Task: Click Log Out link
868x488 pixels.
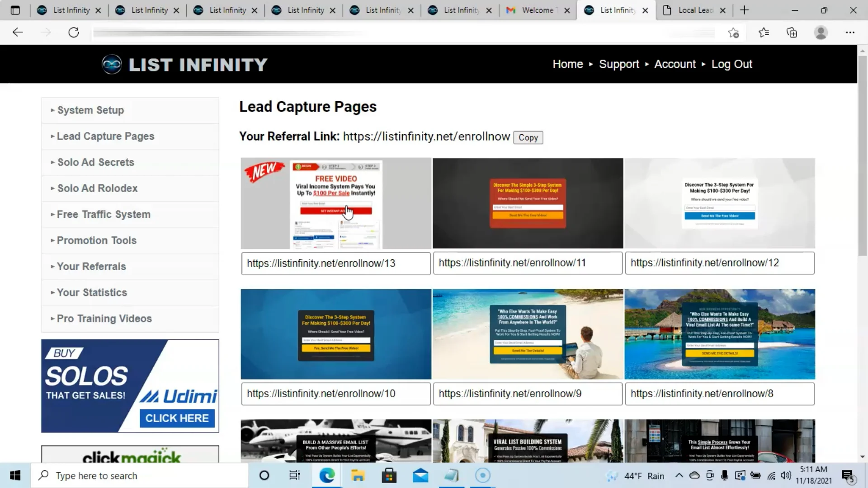Action: pyautogui.click(x=731, y=64)
